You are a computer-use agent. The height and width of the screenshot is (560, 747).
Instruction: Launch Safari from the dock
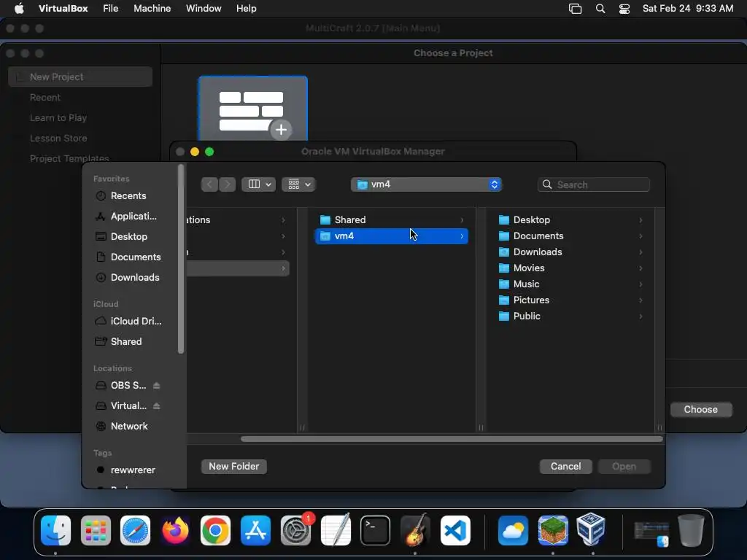pos(135,530)
